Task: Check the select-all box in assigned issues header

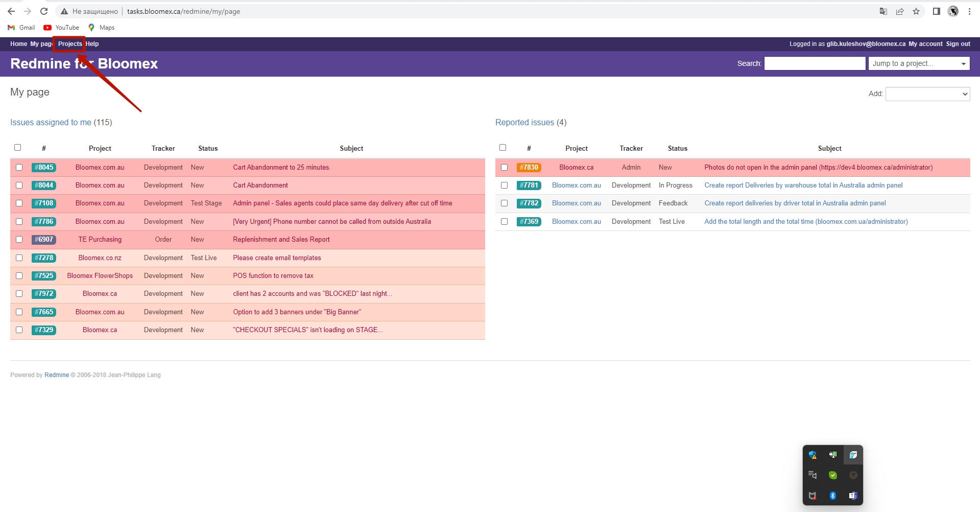Action: click(18, 148)
